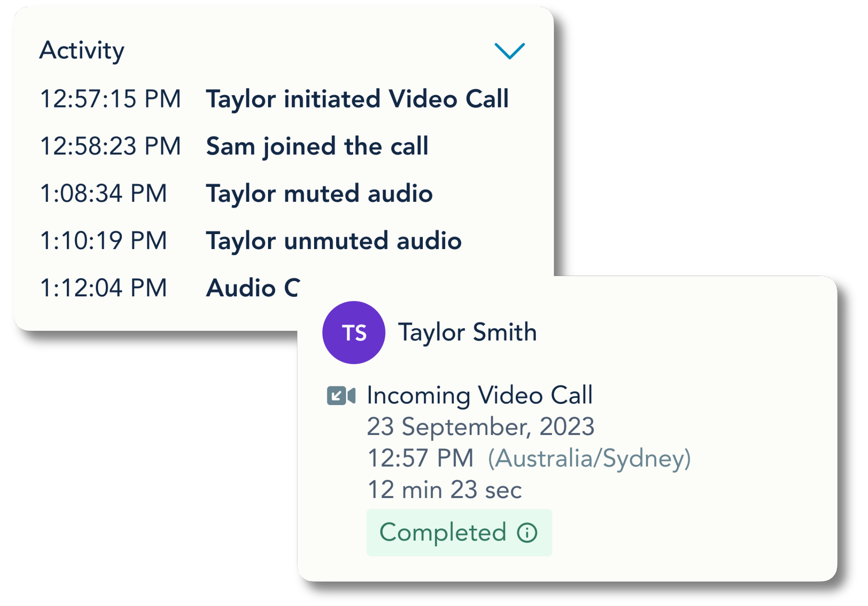Click the Completed status badge
Viewport: 868px width, 606px height.
coord(459,533)
